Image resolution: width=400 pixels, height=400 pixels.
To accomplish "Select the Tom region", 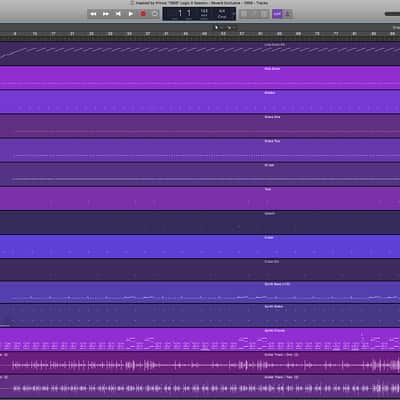I will (x=200, y=199).
